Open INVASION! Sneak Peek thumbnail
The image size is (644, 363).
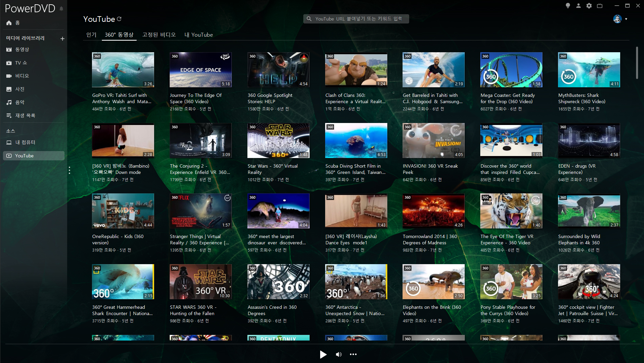point(434,141)
